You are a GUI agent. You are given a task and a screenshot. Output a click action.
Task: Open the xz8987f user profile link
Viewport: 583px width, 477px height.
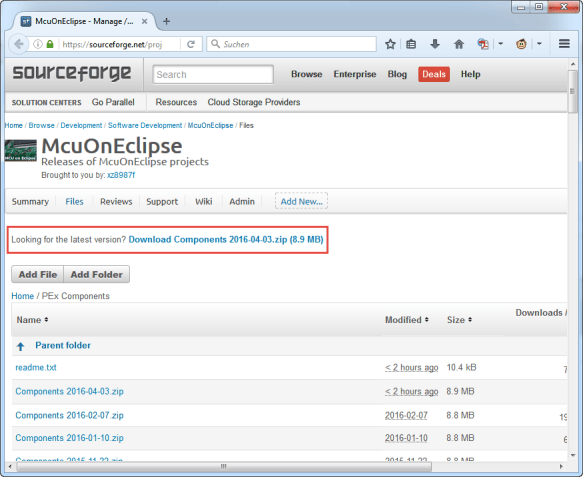click(x=121, y=175)
